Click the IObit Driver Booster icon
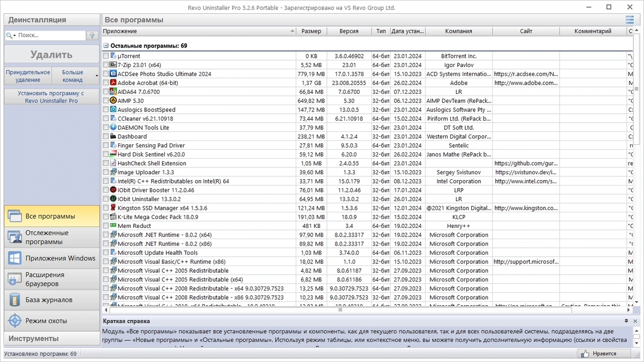The width and height of the screenshot is (644, 362). pos(113,190)
